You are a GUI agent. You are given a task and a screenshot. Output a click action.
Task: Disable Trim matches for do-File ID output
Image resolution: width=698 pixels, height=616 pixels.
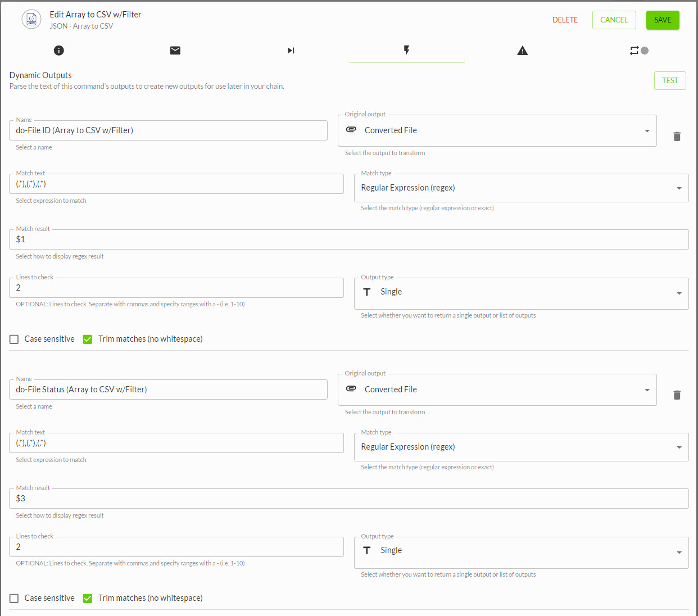87,339
